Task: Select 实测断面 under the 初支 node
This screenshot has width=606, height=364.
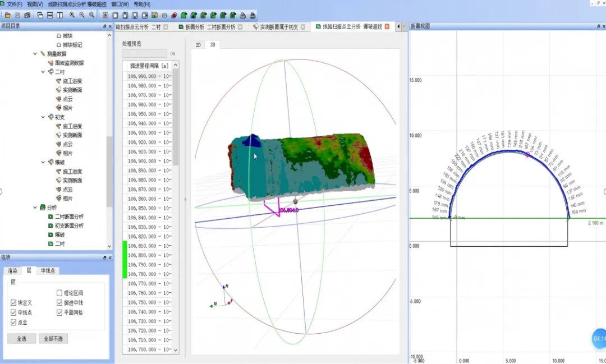Action: pyautogui.click(x=72, y=135)
